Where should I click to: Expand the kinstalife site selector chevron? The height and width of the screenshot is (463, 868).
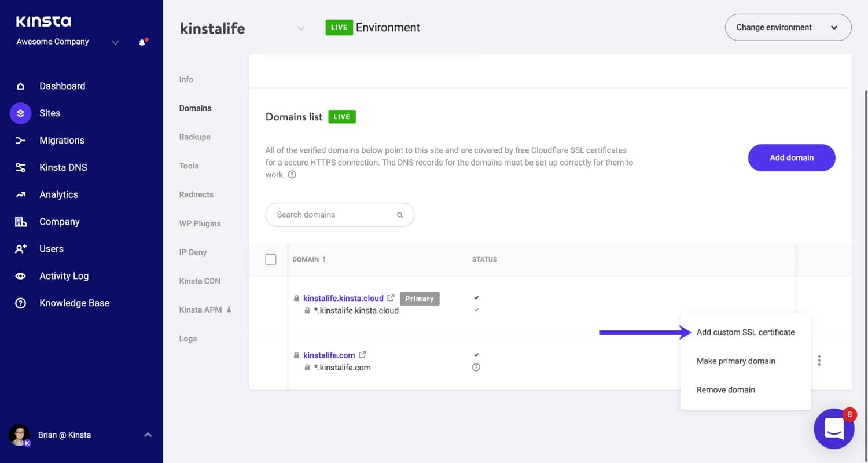[x=301, y=28]
